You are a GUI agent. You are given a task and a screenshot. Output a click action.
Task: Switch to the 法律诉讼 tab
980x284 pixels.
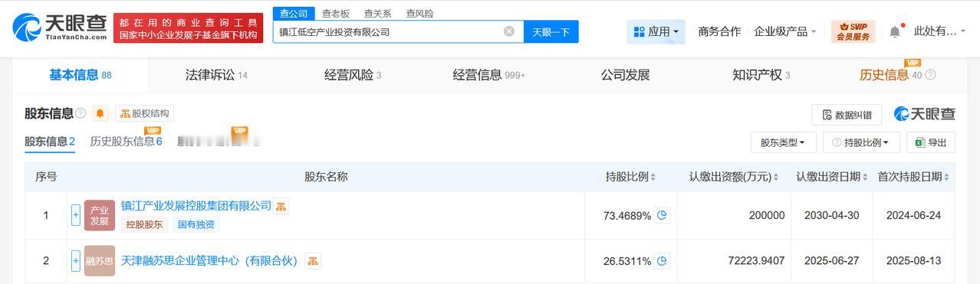click(x=216, y=75)
